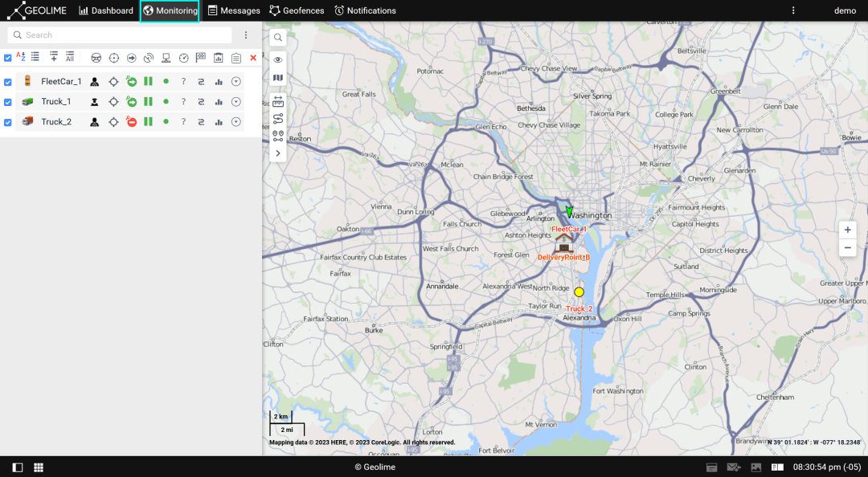Viewport: 868px width, 477px height.
Task: Click the Geolime logo
Action: (x=36, y=10)
